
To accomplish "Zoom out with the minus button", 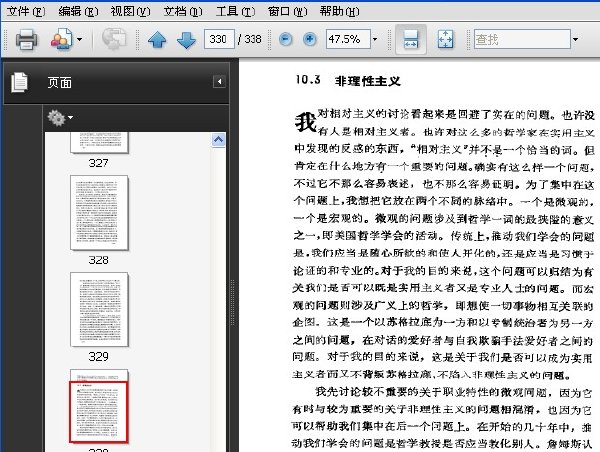I will click(x=285, y=39).
